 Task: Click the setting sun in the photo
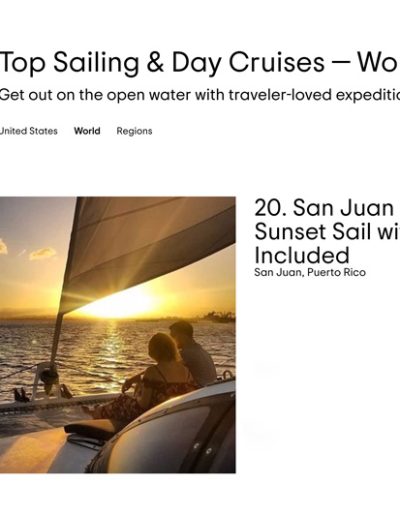123,305
